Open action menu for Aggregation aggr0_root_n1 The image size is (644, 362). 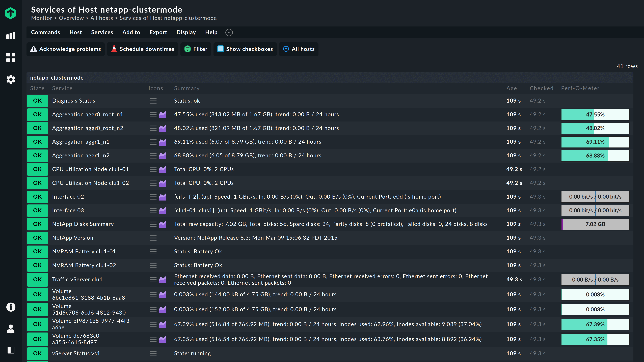(153, 114)
